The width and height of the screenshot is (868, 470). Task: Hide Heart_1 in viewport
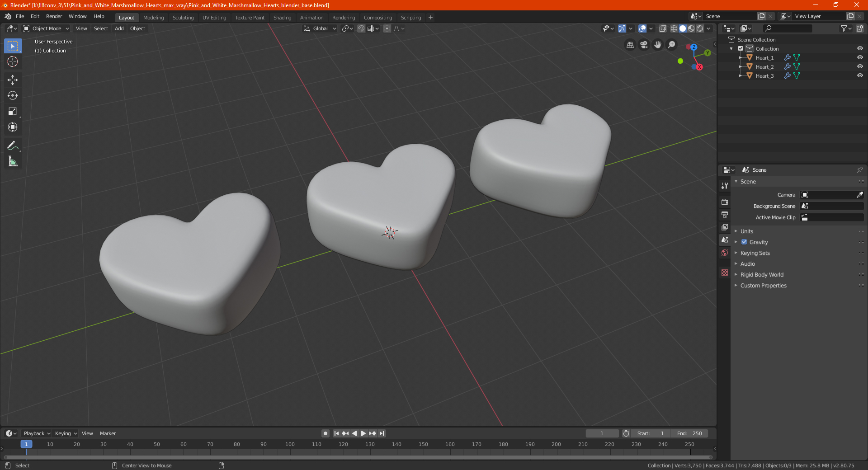tap(860, 58)
